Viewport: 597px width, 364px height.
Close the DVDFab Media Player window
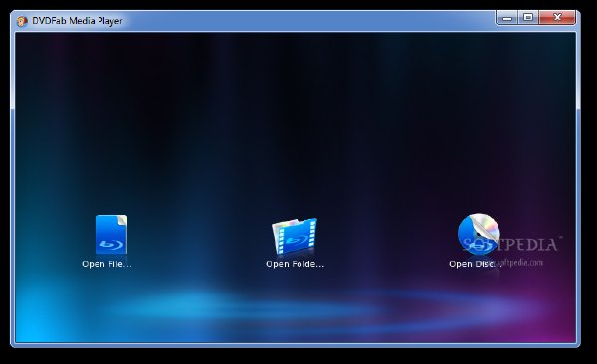(x=557, y=18)
